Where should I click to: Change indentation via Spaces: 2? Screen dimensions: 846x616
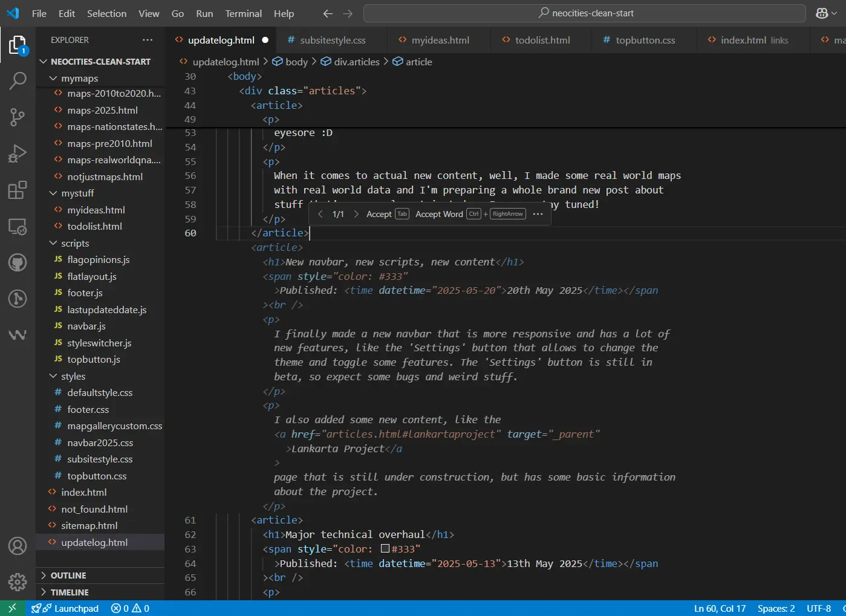pos(776,608)
